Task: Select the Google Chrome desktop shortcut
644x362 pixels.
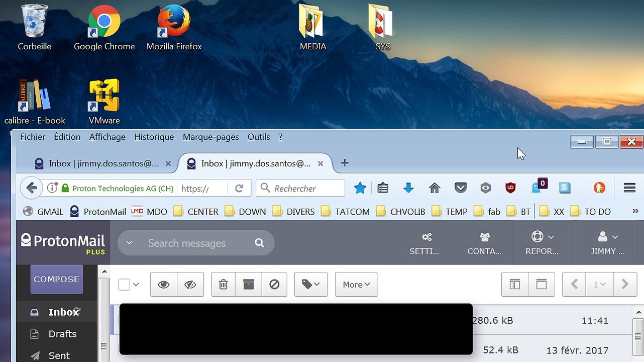Action: tap(104, 28)
